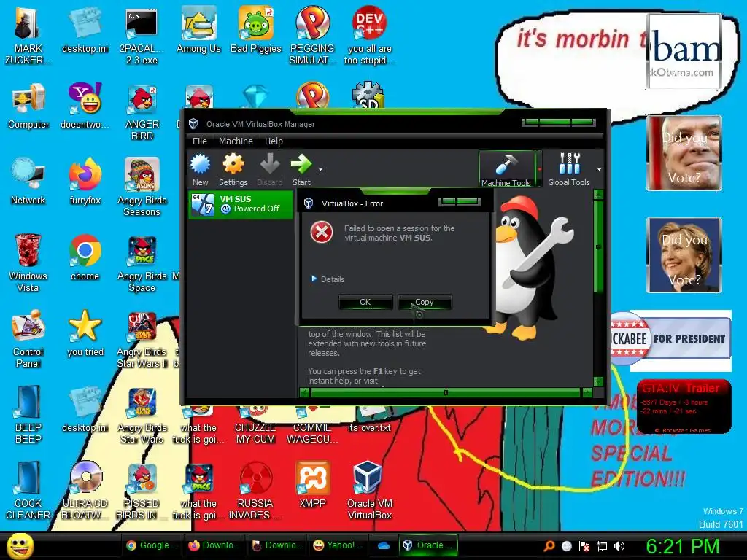Screen dimensions: 747x560
Task: Open the Dev C++ desktop icon
Action: [369, 36]
